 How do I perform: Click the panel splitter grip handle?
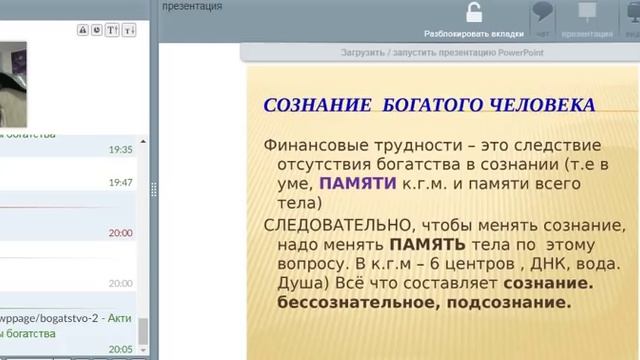click(x=154, y=190)
